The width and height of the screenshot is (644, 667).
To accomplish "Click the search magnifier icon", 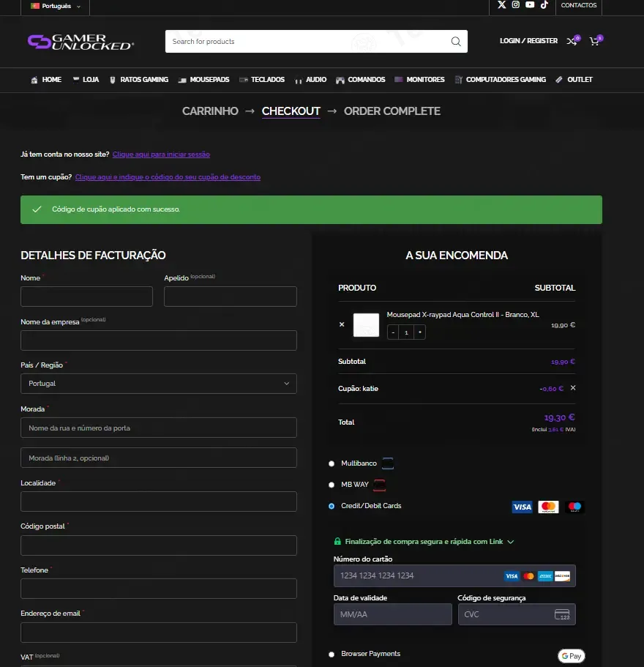I will point(456,41).
